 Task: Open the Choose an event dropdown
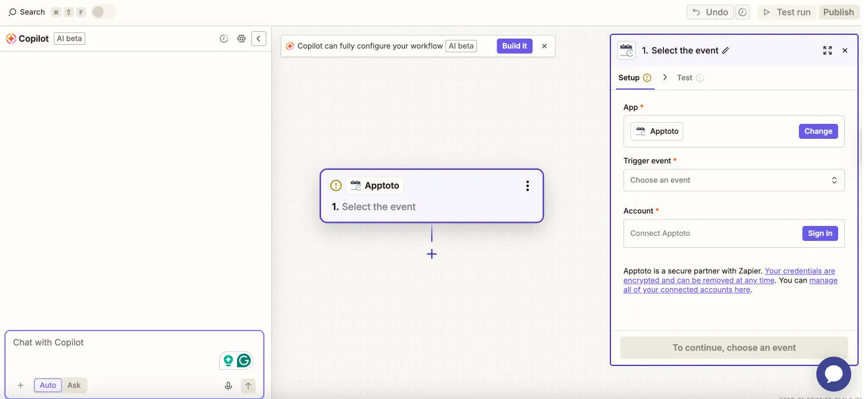coord(733,180)
